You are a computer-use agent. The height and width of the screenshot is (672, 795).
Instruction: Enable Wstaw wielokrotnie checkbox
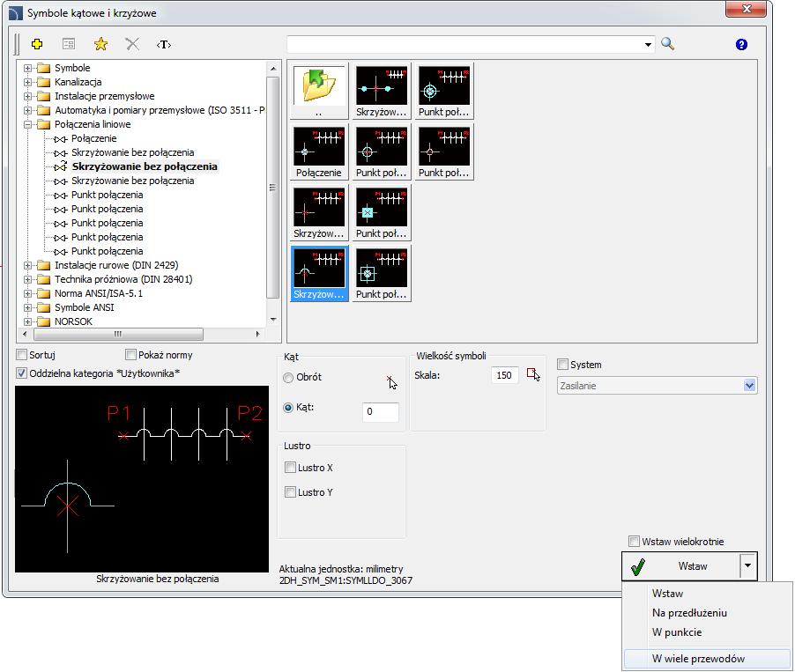pyautogui.click(x=634, y=542)
